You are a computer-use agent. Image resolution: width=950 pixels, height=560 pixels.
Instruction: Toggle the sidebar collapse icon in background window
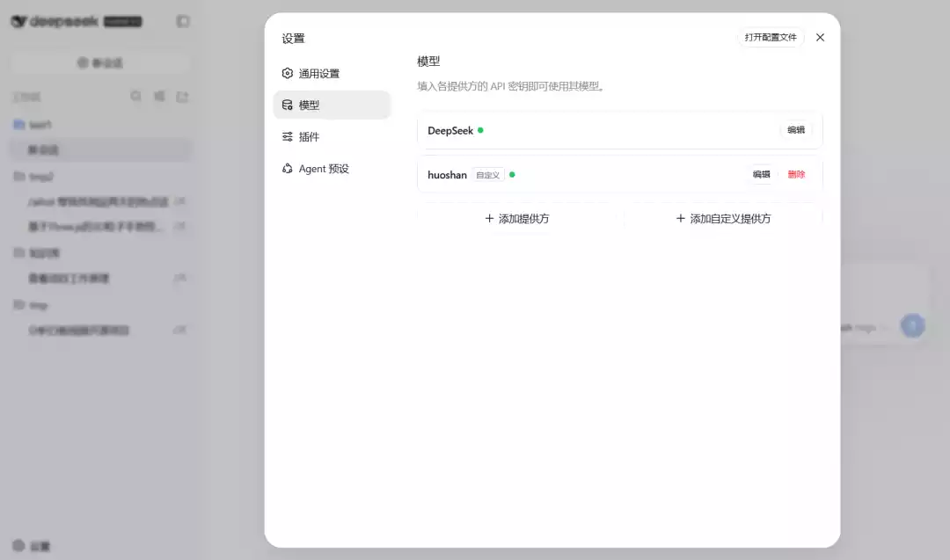pos(182,21)
